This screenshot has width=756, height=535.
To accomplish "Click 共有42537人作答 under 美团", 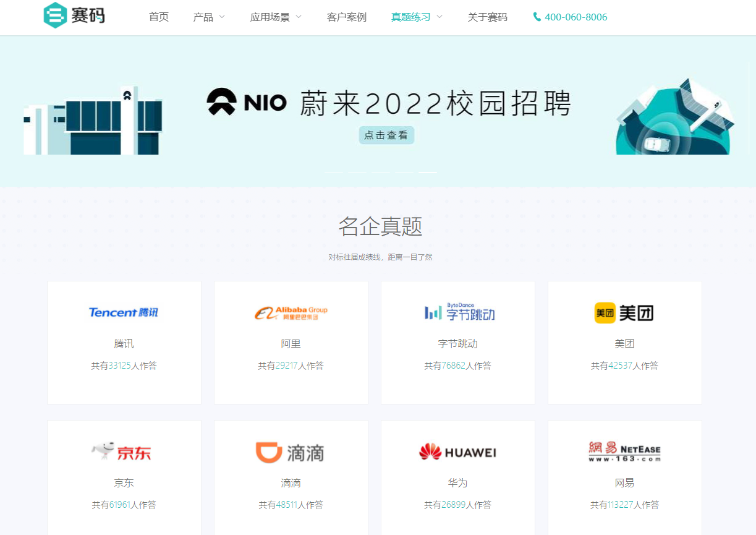I will pos(625,366).
